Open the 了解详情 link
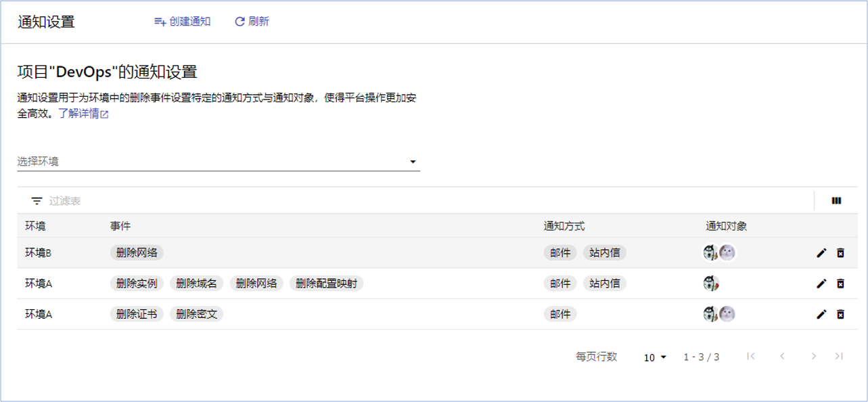The image size is (868, 402). [83, 114]
